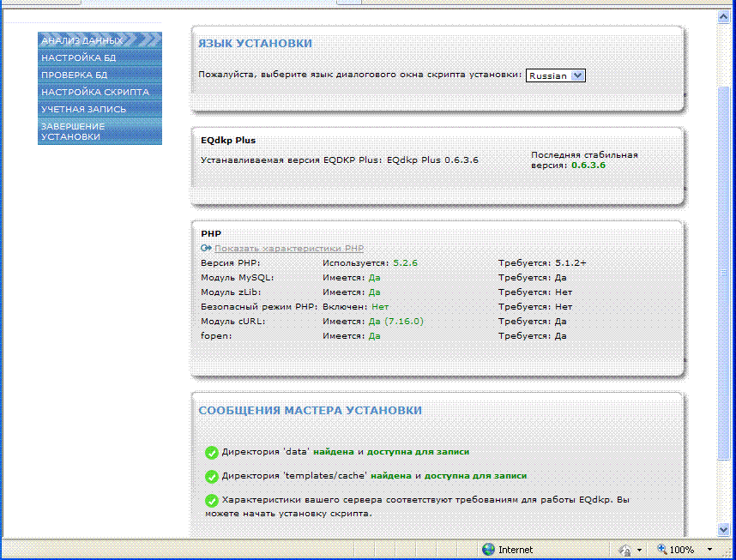Click 'найдена' in templates/cache row
The width and height of the screenshot is (736, 560).
391,476
